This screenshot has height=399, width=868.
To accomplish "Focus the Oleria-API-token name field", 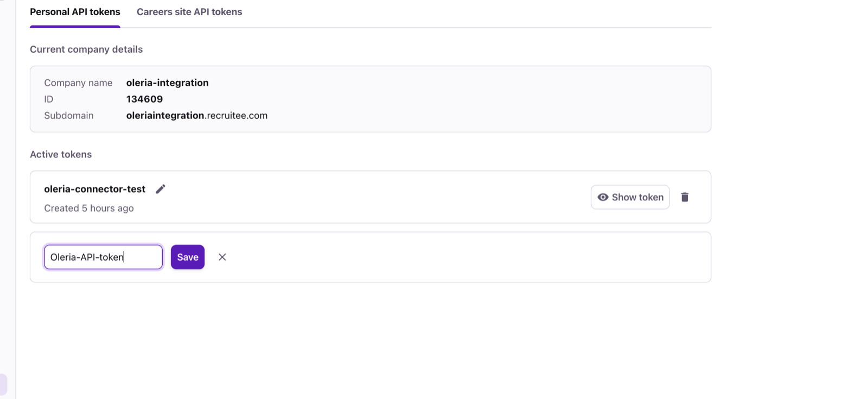I will [x=103, y=257].
